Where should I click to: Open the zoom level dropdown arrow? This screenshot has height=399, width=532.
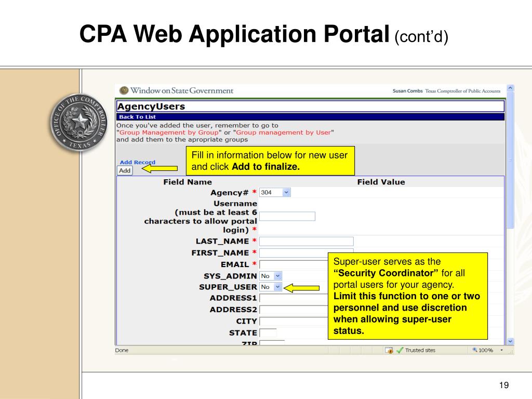(x=501, y=350)
